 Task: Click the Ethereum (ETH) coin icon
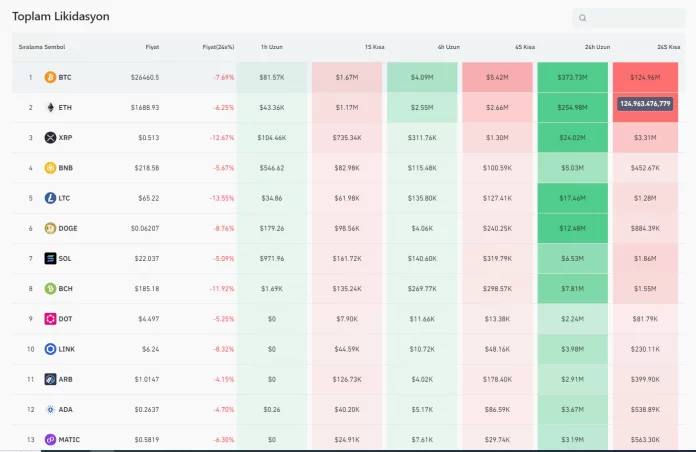pos(50,107)
